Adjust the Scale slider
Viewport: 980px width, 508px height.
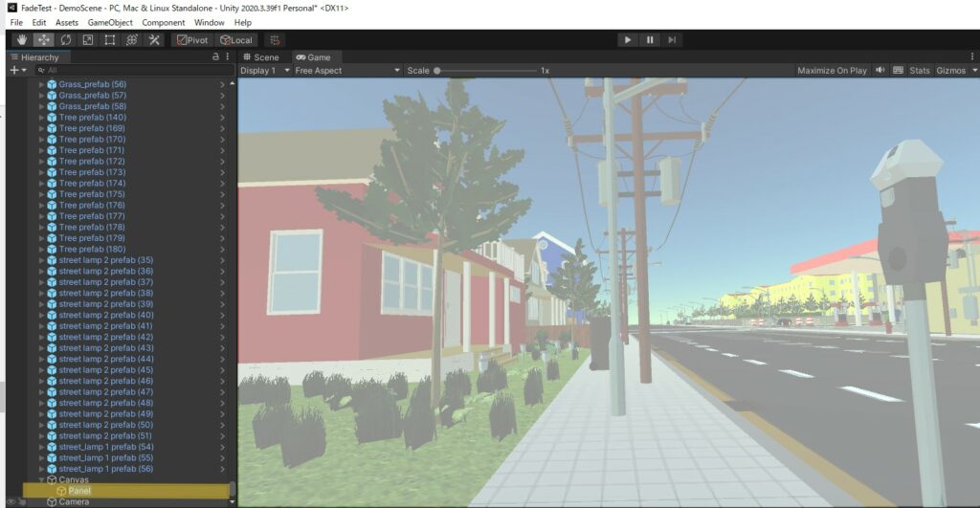click(486, 71)
